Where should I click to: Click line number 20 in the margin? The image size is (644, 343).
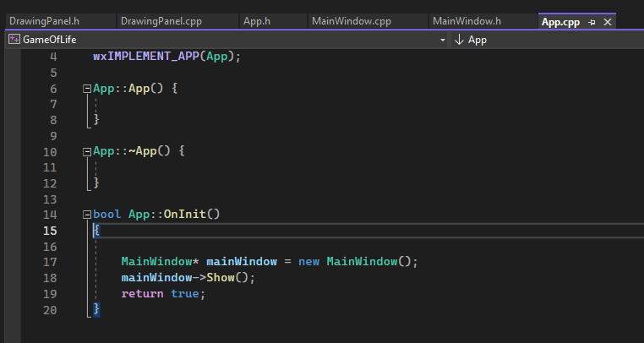click(x=50, y=310)
